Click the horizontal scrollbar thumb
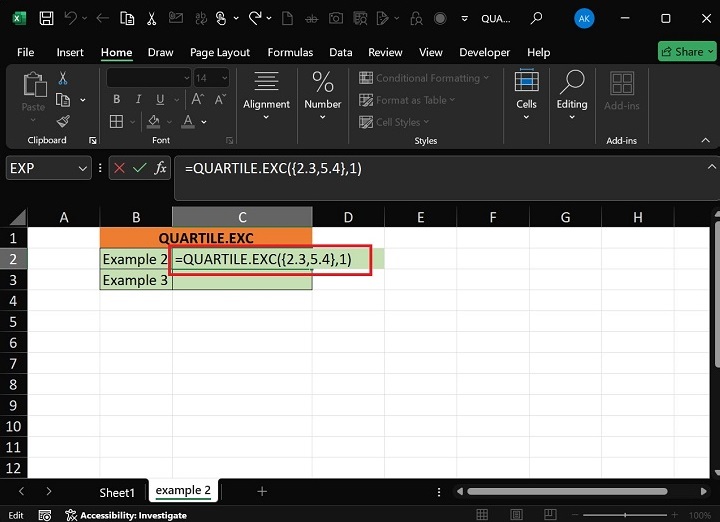720x522 pixels. pyautogui.click(x=567, y=491)
